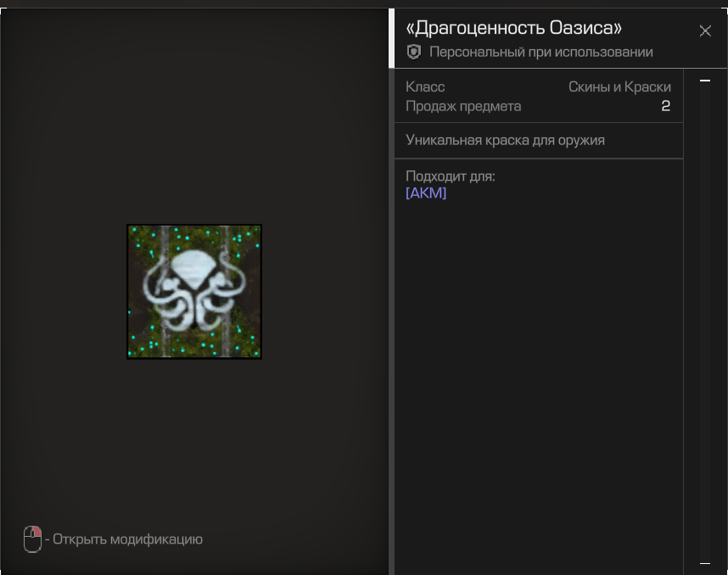Click the white accent bar left of title

(392, 38)
